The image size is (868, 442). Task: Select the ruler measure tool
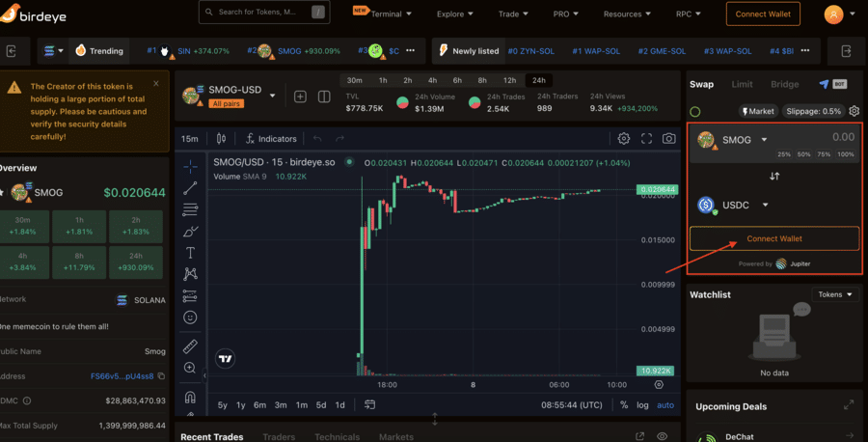coord(190,345)
